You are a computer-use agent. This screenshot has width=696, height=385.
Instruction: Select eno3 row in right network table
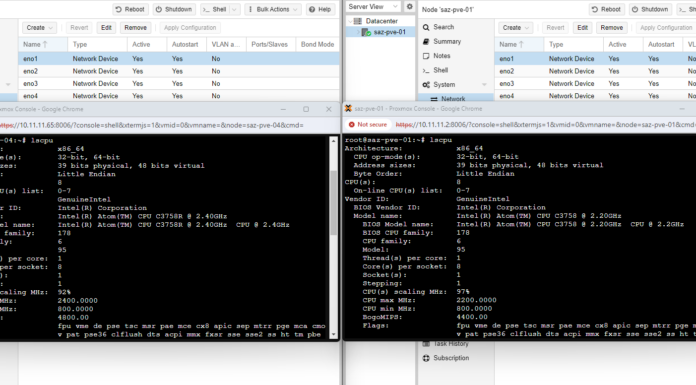(595, 83)
